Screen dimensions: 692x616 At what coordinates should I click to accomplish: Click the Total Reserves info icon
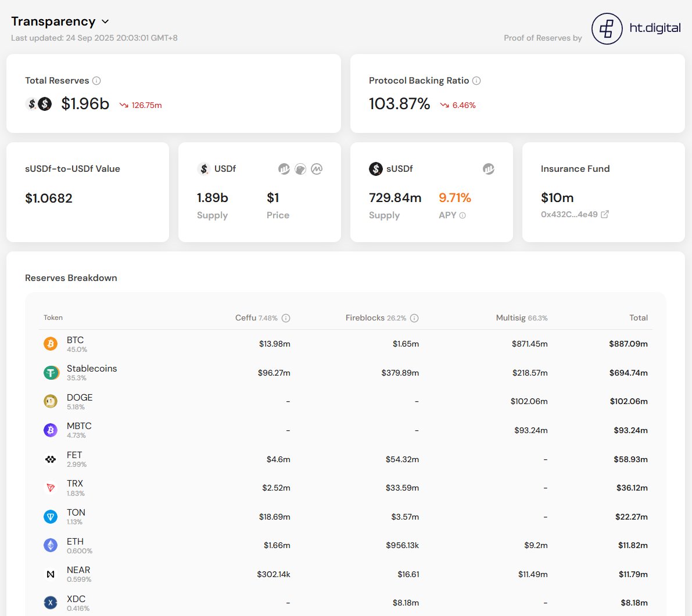[96, 81]
